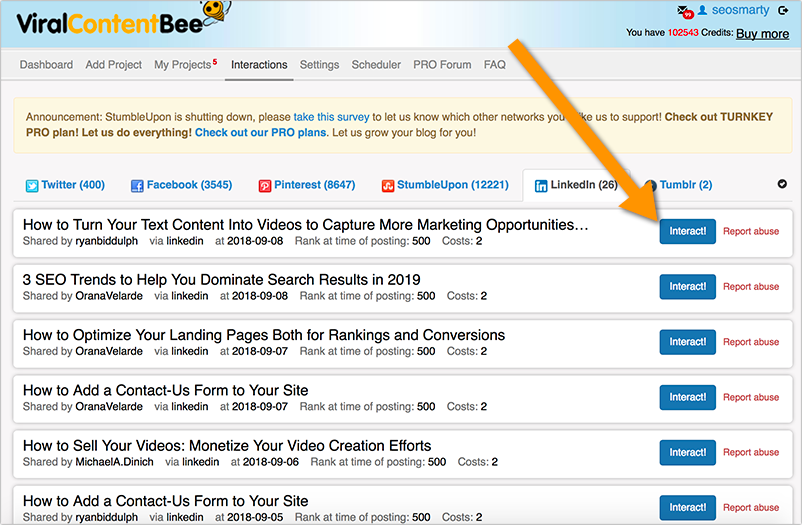Click the Facebook tab icon
This screenshot has width=802, height=525.
(x=137, y=186)
